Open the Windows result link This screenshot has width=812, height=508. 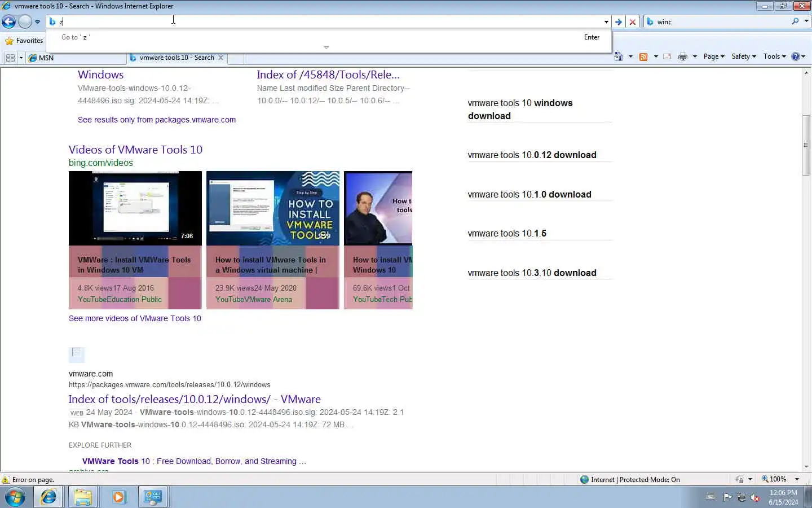[x=100, y=75]
